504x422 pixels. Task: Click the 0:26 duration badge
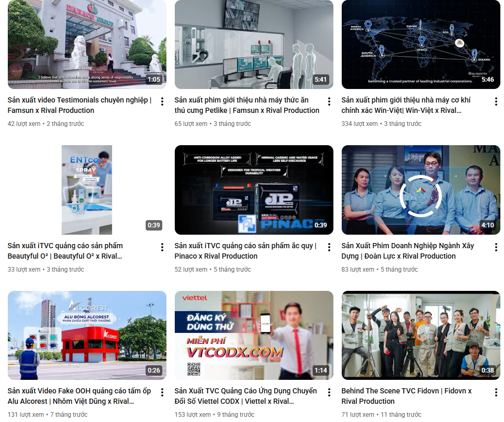(x=154, y=370)
